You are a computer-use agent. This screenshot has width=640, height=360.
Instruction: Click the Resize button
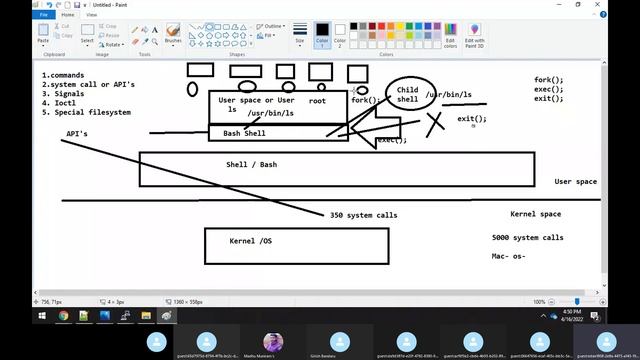109,36
